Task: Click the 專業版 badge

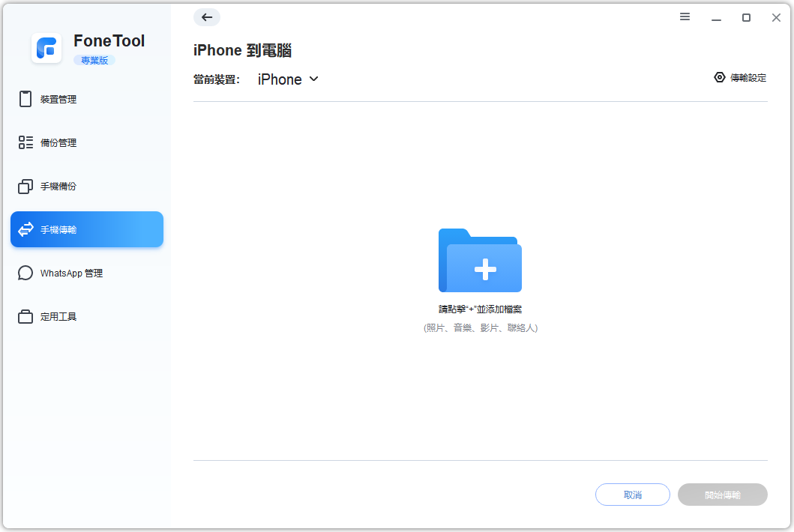Action: tap(94, 61)
